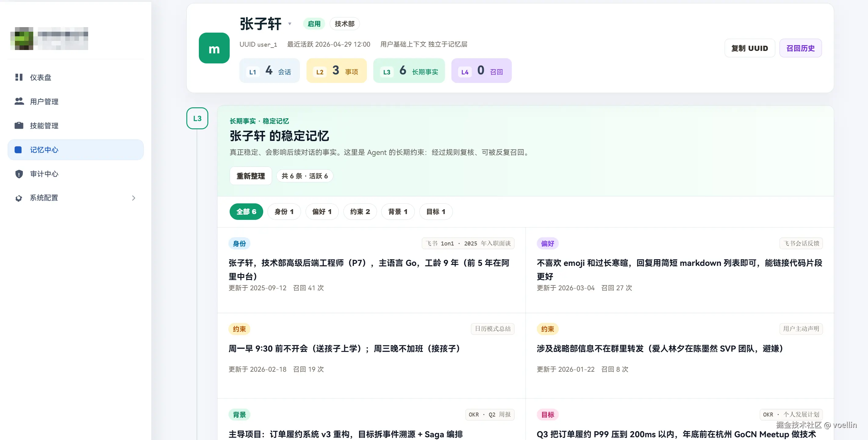The width and height of the screenshot is (868, 440).
Task: Open 召回历史
Action: [800, 48]
